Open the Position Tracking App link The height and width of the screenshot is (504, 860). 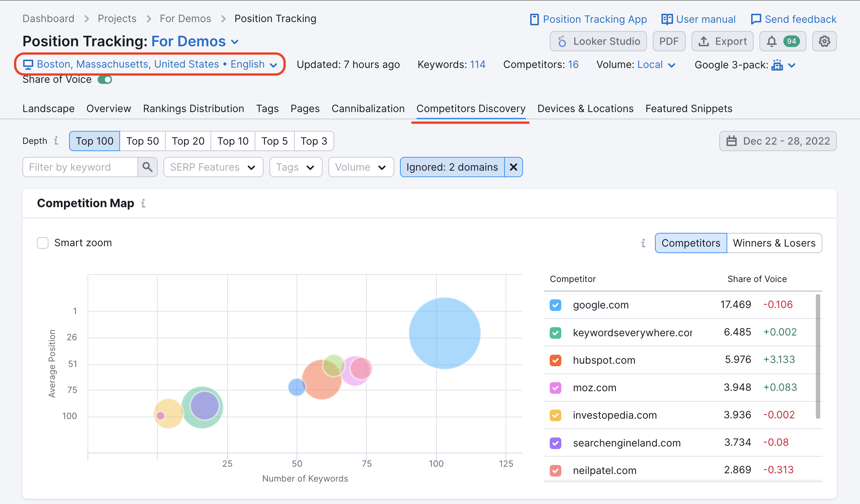tap(588, 19)
